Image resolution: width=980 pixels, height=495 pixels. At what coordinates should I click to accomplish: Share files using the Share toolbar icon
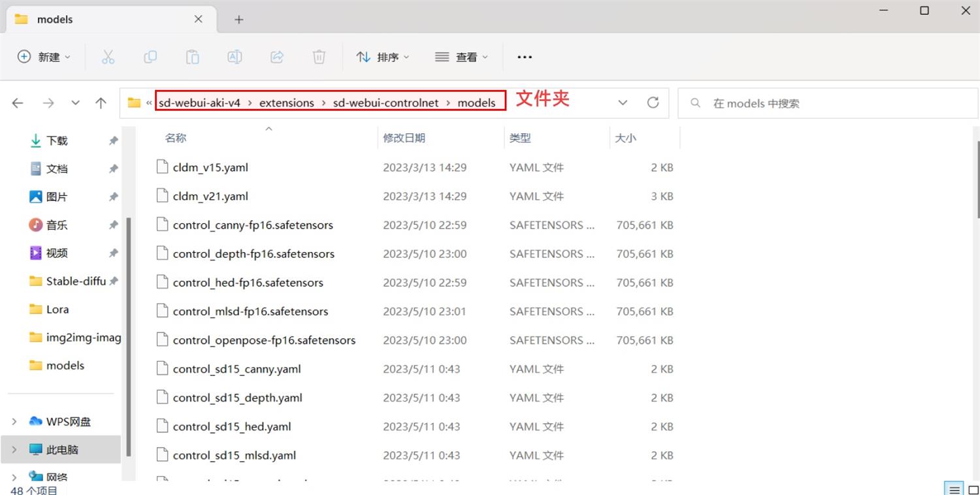(276, 57)
